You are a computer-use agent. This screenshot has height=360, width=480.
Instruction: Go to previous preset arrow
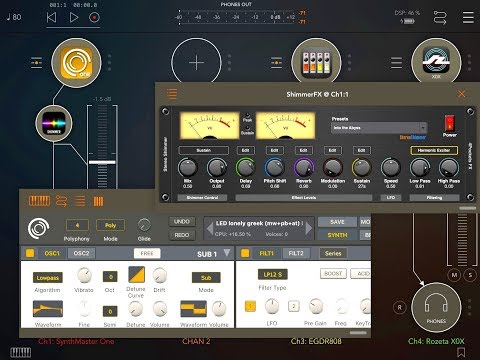(x=210, y=229)
